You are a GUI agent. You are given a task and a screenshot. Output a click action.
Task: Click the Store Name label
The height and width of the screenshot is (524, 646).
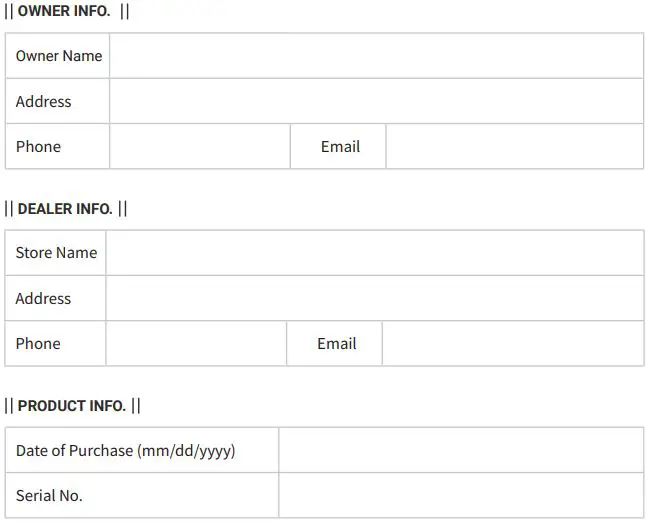click(56, 253)
